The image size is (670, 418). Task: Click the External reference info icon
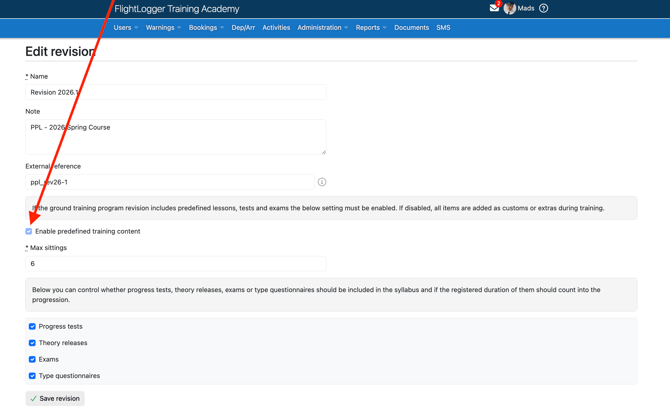pyautogui.click(x=322, y=182)
